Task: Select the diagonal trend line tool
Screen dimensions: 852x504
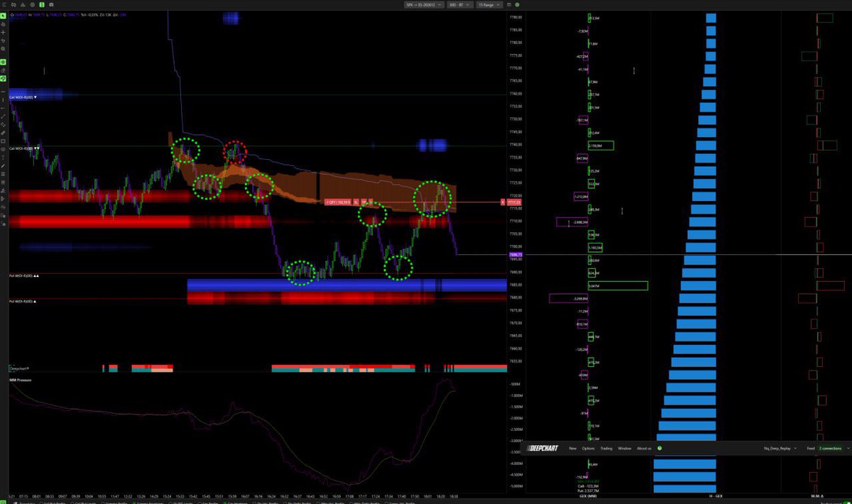Action: [4, 116]
